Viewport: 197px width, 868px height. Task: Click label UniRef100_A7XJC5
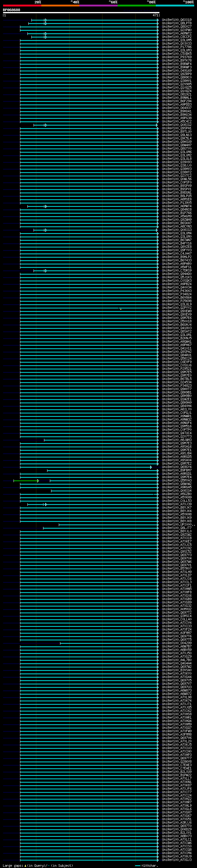(x=177, y=545)
